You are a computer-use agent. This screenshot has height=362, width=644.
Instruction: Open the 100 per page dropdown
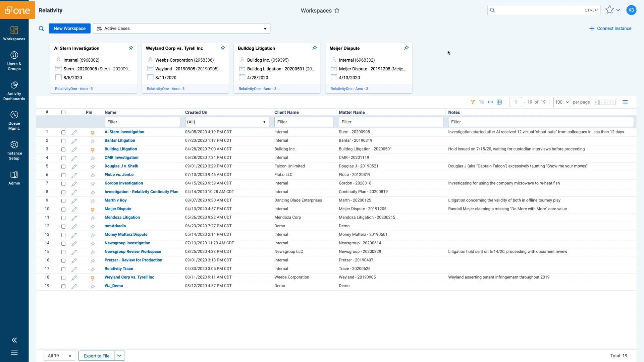pos(561,102)
